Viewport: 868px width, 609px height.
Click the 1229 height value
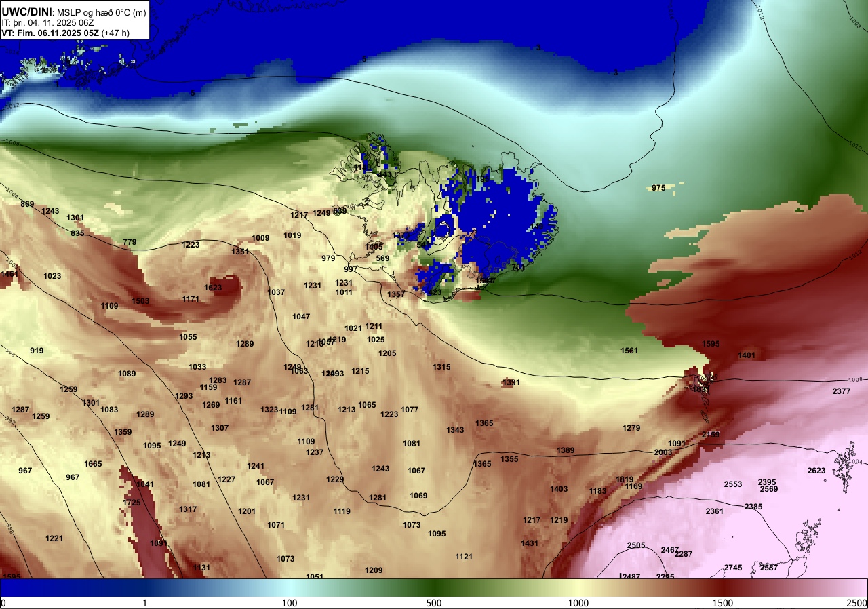[335, 479]
